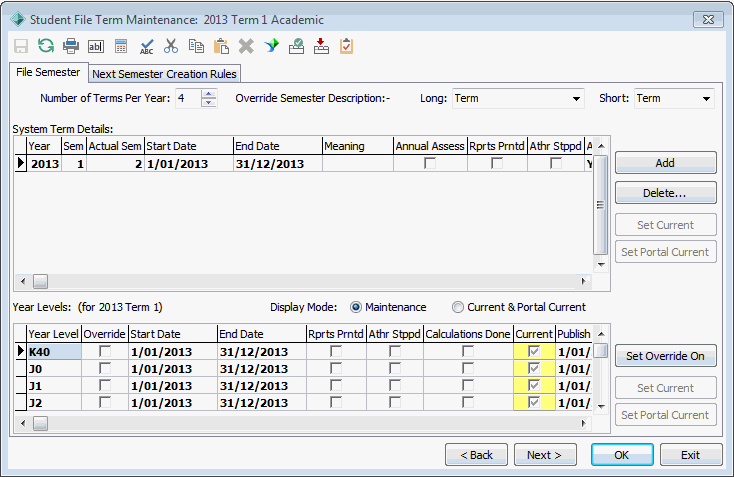734x477 pixels.
Task: Toggle Rprts Prntd checkbox in System Term Details
Action: point(497,163)
